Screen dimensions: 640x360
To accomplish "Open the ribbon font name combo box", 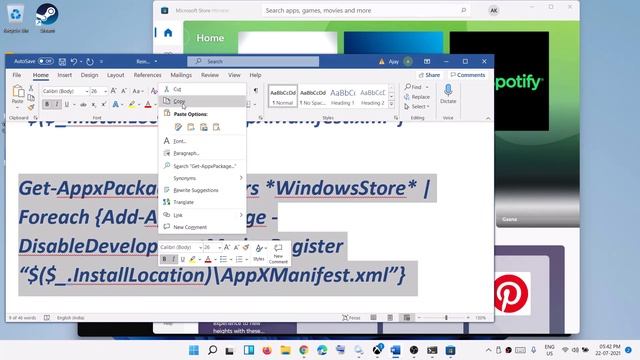I will click(x=65, y=91).
